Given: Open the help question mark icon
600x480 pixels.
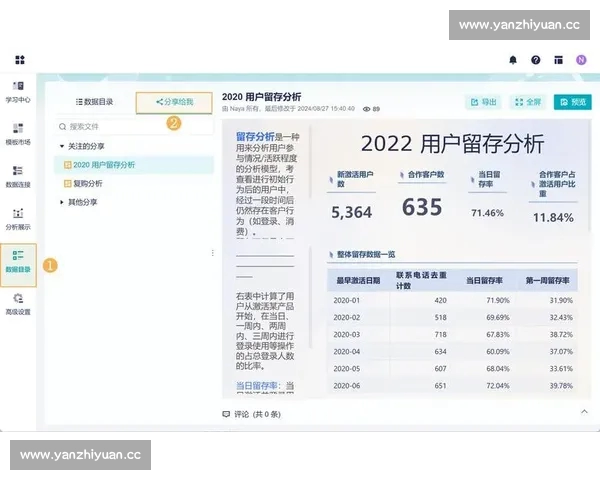Looking at the screenshot, I should (536, 60).
